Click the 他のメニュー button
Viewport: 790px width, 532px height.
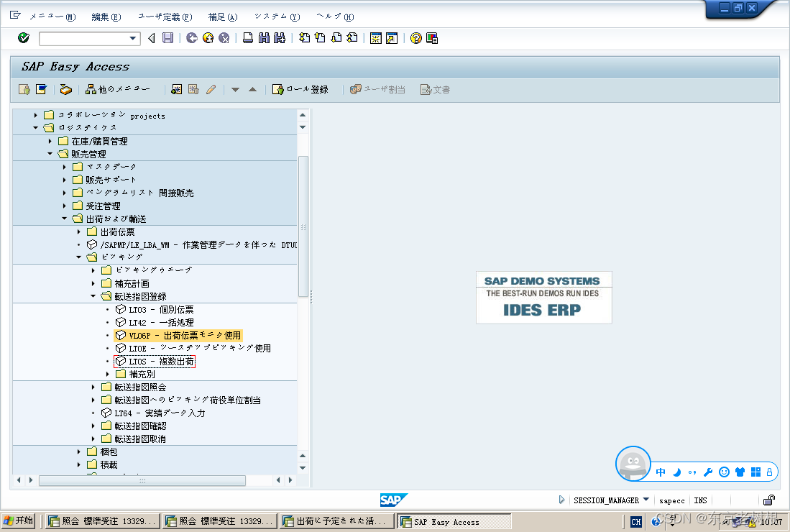[118, 90]
